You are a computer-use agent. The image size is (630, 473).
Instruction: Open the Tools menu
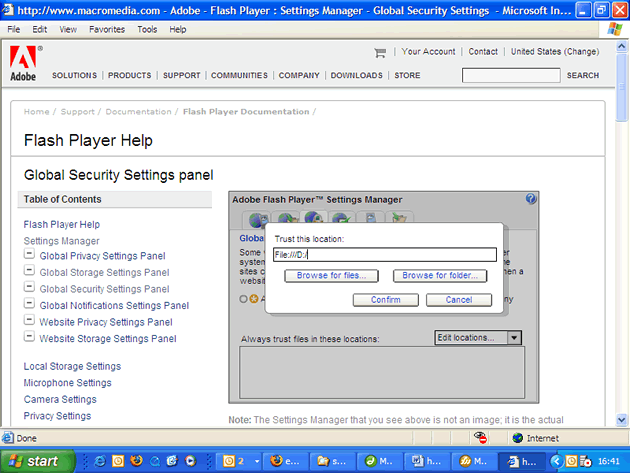[147, 29]
